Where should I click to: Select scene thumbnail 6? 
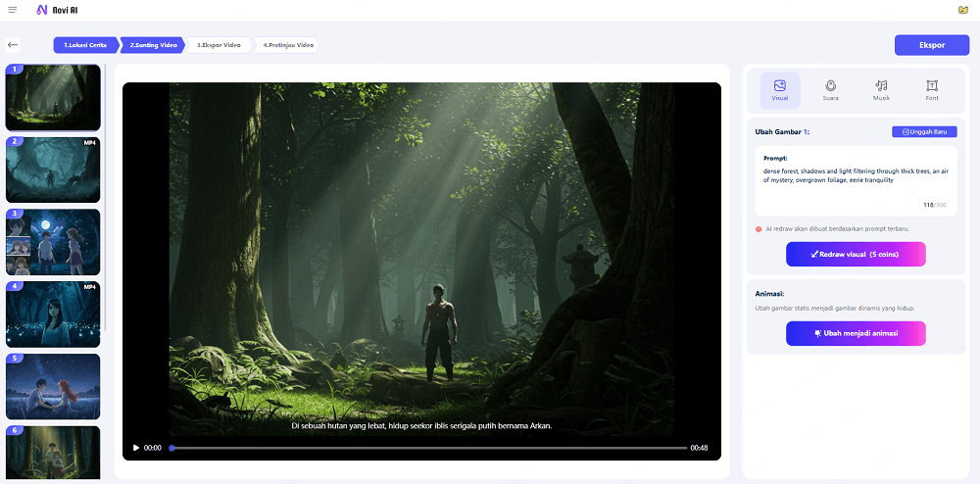(x=53, y=453)
